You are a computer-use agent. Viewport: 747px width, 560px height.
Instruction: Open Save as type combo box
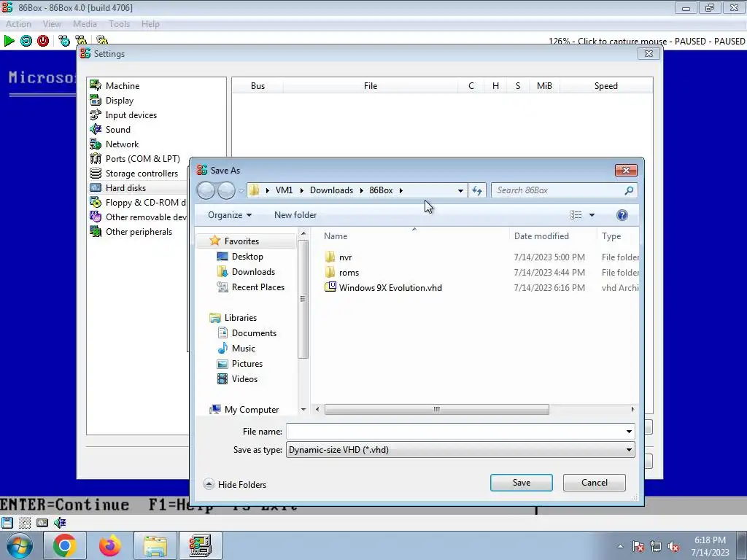point(460,450)
